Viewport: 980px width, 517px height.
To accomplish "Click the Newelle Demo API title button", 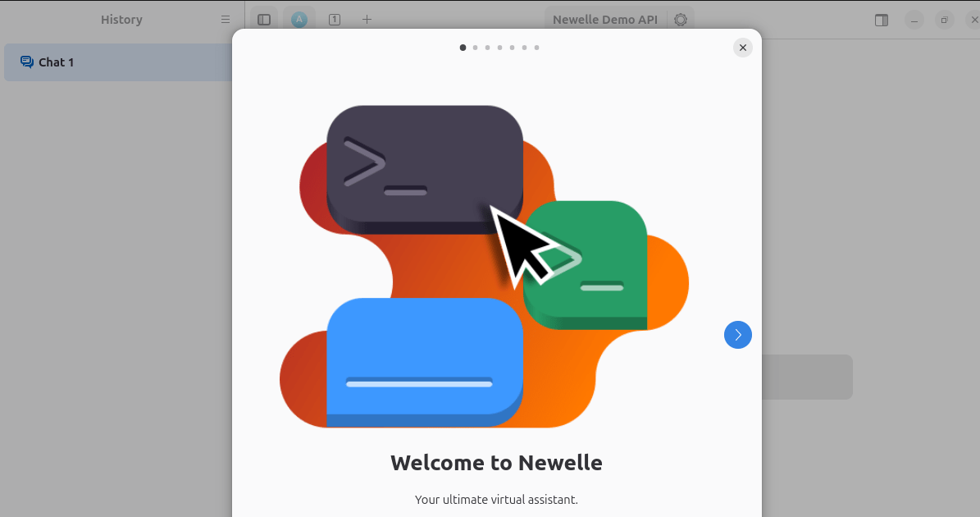I will (605, 19).
